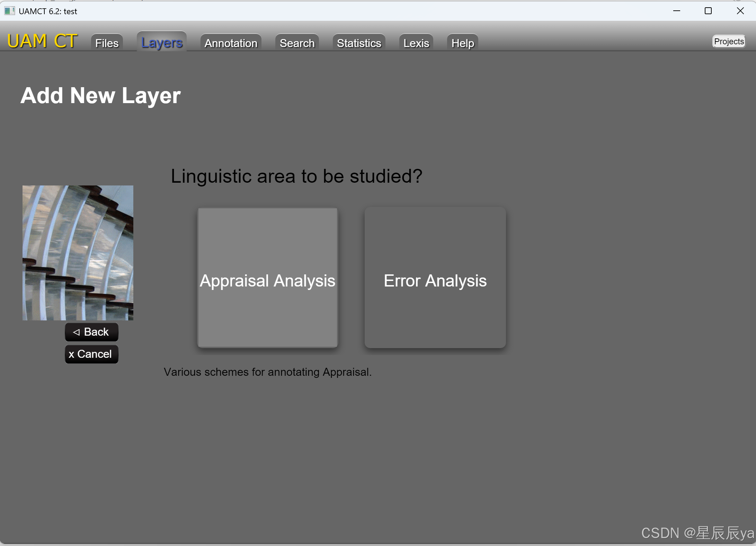
Task: Select the currently active Layers tab
Action: pos(161,43)
